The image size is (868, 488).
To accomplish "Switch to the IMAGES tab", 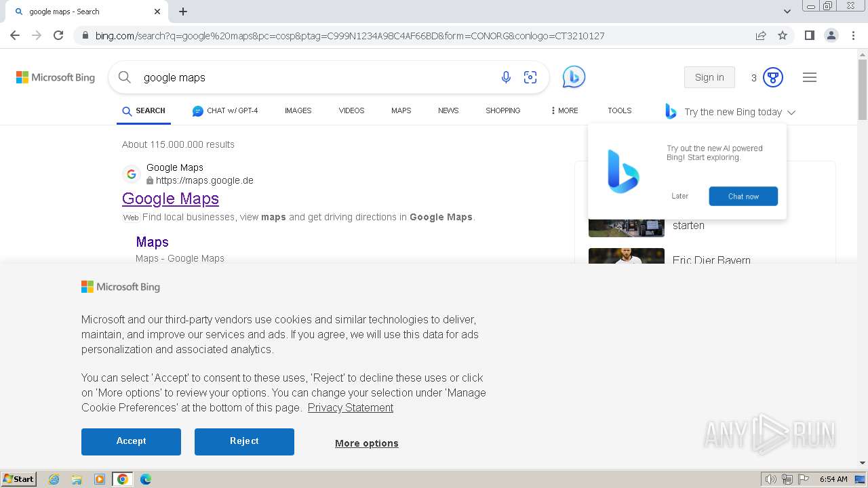I will coord(298,110).
